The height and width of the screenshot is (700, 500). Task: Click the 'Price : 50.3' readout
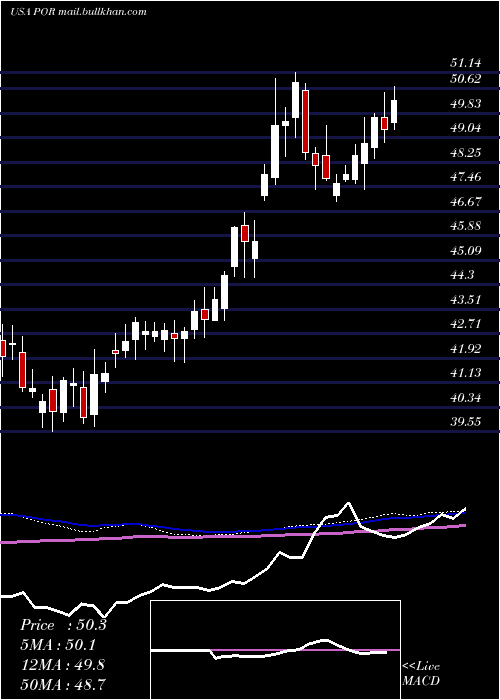(63, 625)
